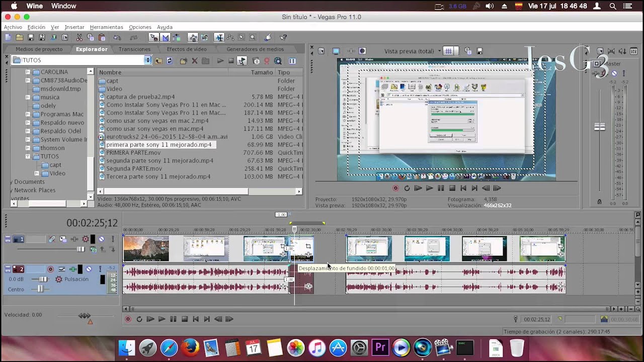The height and width of the screenshot is (362, 644).
Task: Open Firefox from the Dock
Action: pos(190,347)
